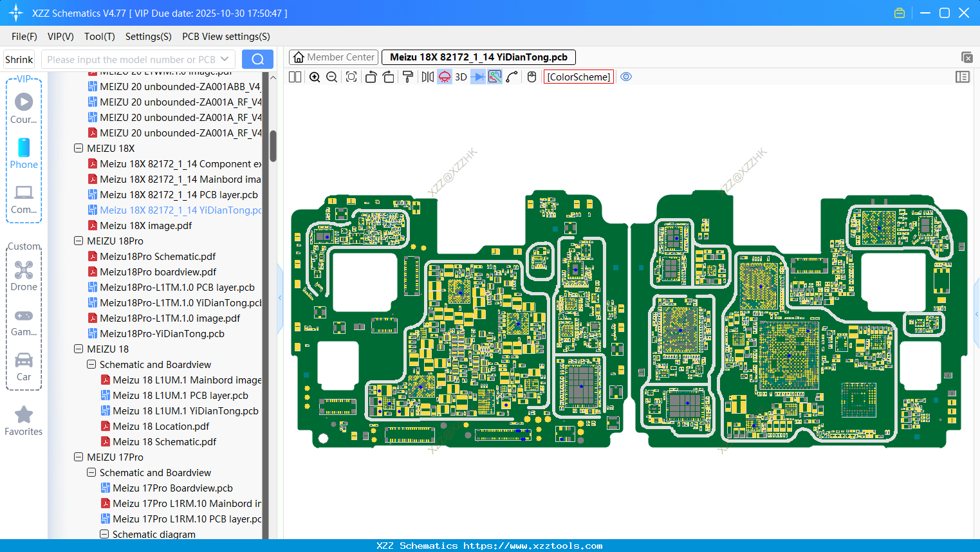The height and width of the screenshot is (552, 980).
Task: Select the Meizu 18X YiDianTong.pcb tab
Action: [479, 57]
